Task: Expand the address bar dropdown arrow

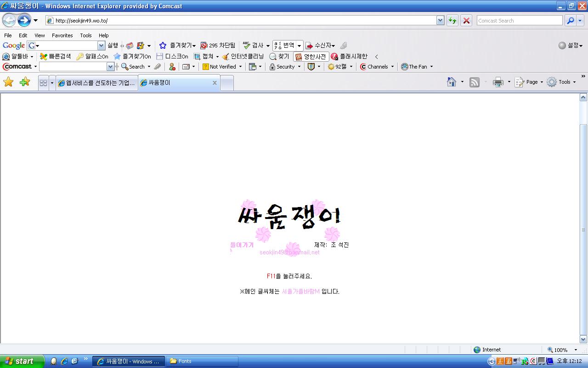Action: pos(440,20)
